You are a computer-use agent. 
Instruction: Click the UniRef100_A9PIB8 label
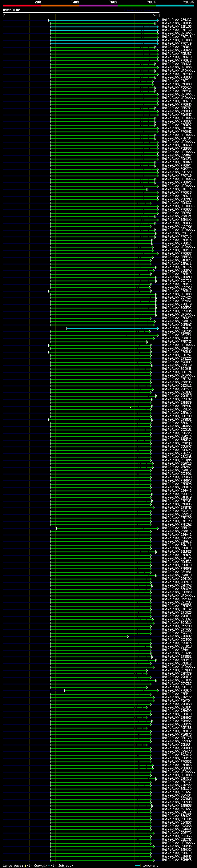(177, 728)
